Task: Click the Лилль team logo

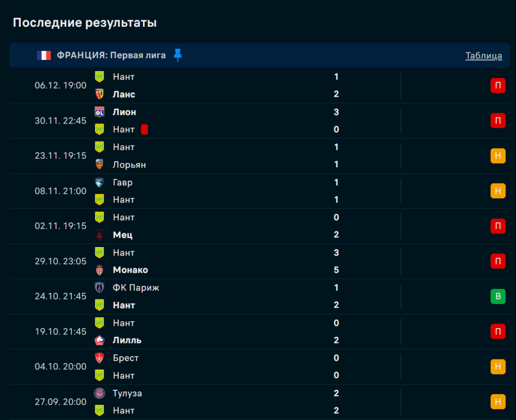Action: (99, 340)
